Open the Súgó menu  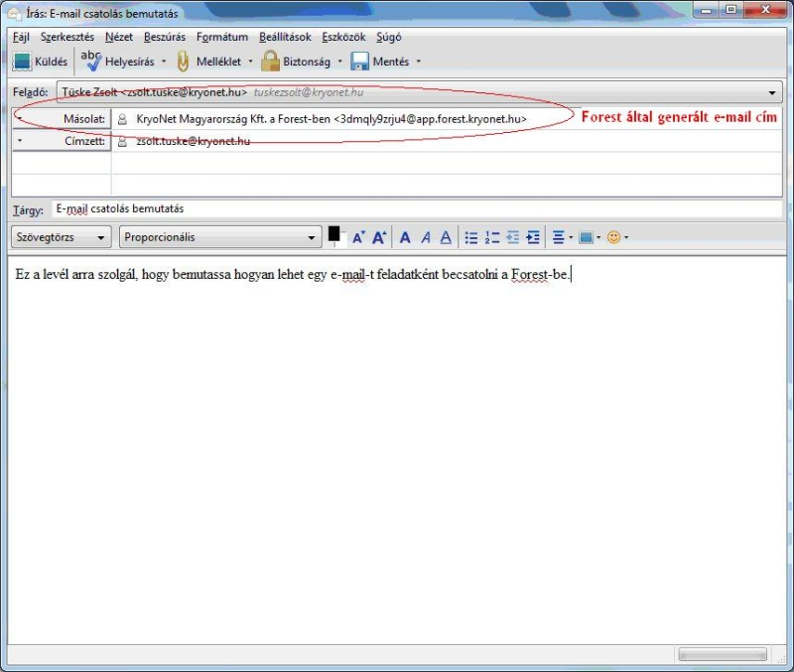389,37
